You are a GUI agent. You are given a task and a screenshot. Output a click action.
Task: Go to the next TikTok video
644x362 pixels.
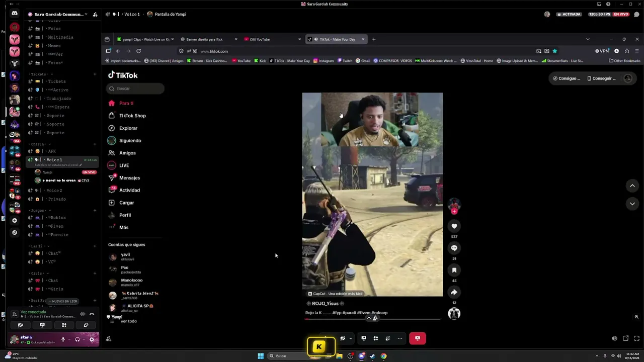(632, 204)
